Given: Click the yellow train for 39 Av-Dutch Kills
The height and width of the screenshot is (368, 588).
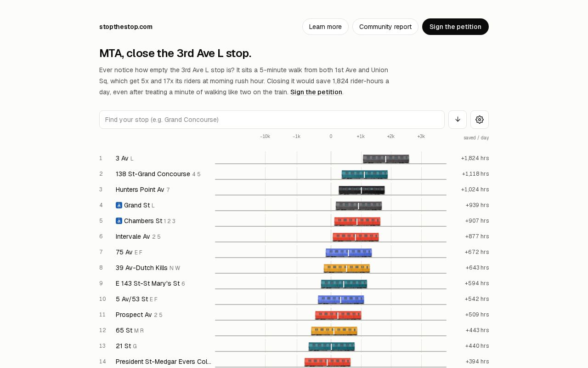Looking at the screenshot, I should 347,268.
